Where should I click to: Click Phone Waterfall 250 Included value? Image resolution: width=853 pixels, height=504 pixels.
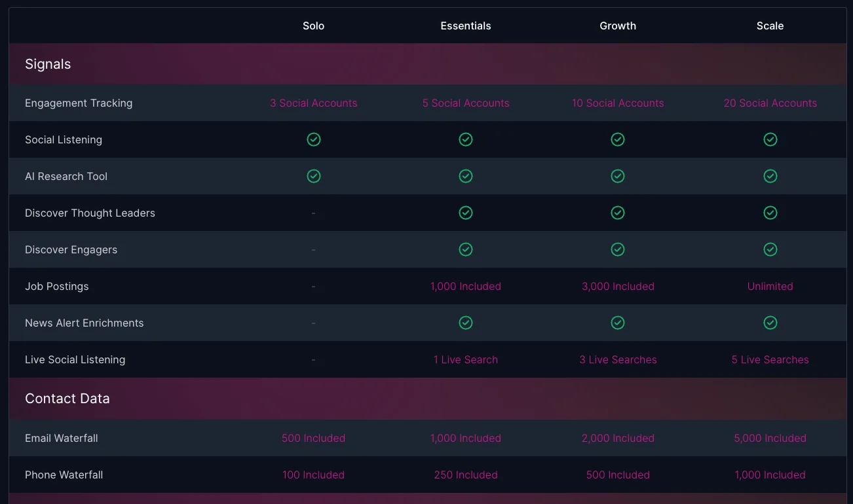click(466, 475)
